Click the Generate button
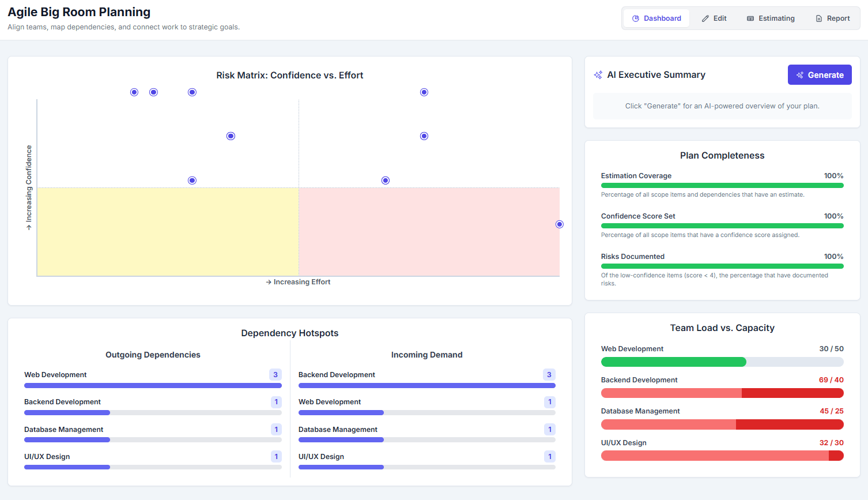 [820, 74]
